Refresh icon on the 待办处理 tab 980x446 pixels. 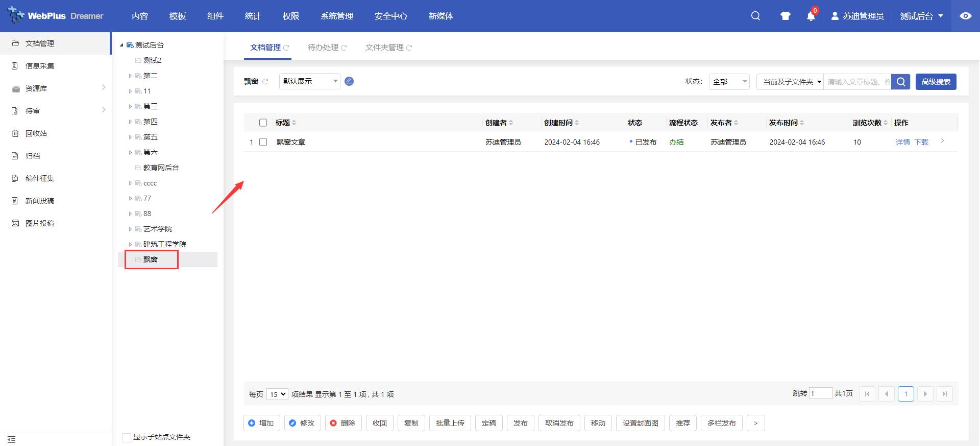344,48
